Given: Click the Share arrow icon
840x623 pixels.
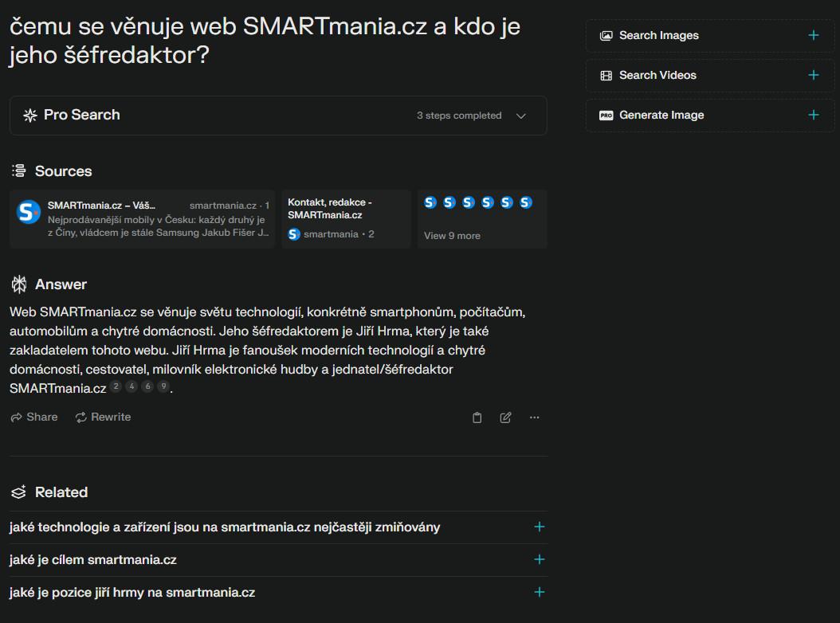Looking at the screenshot, I should pyautogui.click(x=16, y=417).
